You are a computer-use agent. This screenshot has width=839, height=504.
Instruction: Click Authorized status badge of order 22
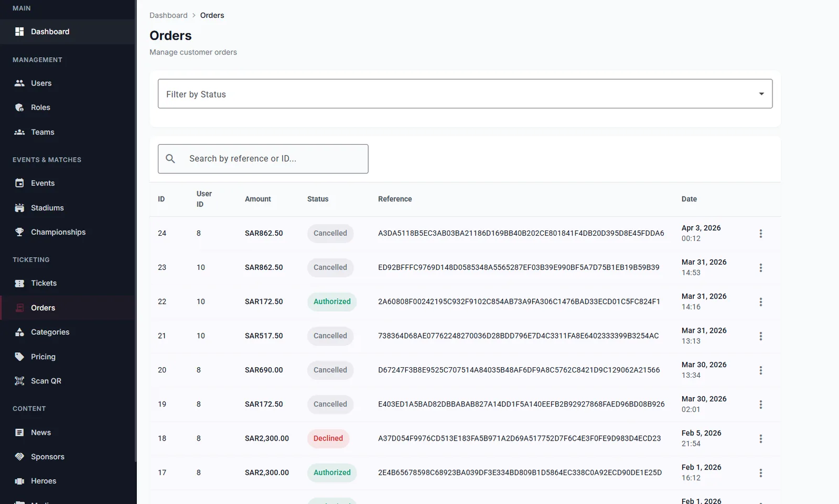(x=332, y=301)
